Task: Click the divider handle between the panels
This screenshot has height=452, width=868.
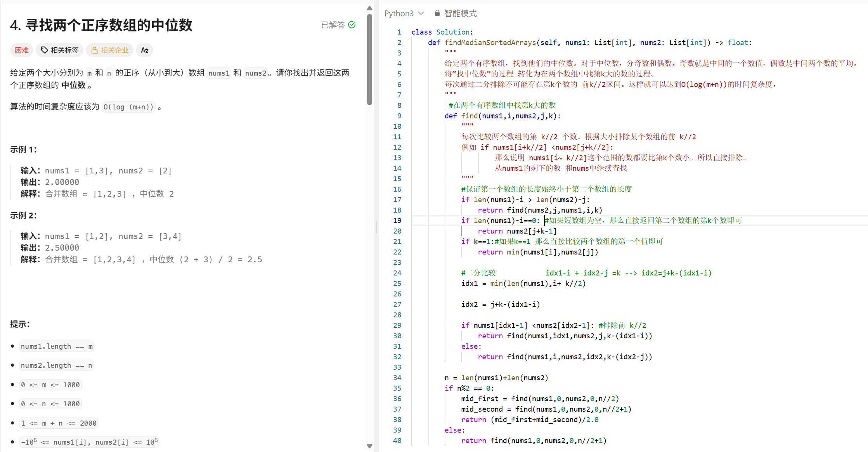Action: pos(376,227)
